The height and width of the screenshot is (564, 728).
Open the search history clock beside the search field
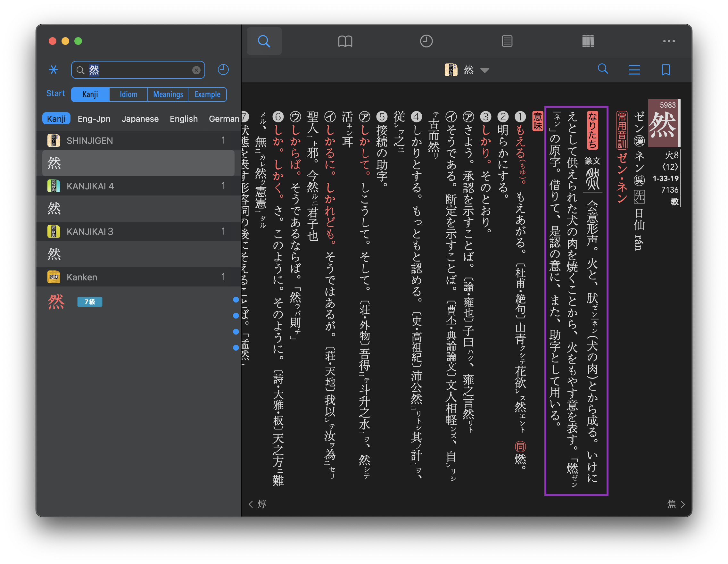pyautogui.click(x=223, y=70)
